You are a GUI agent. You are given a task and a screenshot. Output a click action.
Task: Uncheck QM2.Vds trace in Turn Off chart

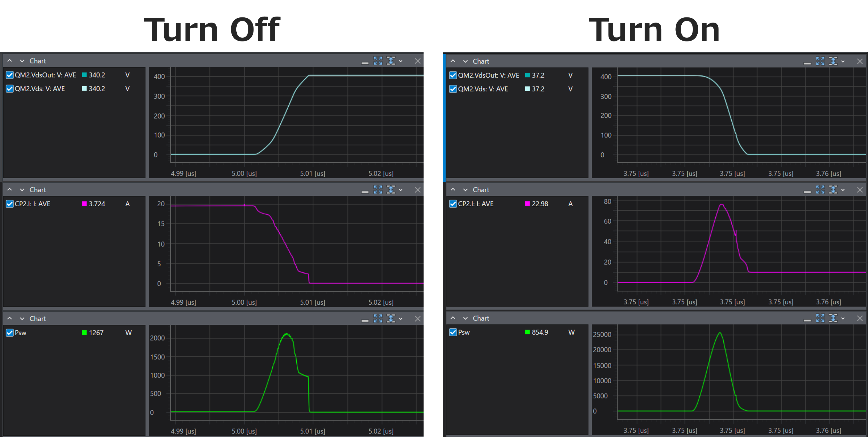(x=10, y=89)
